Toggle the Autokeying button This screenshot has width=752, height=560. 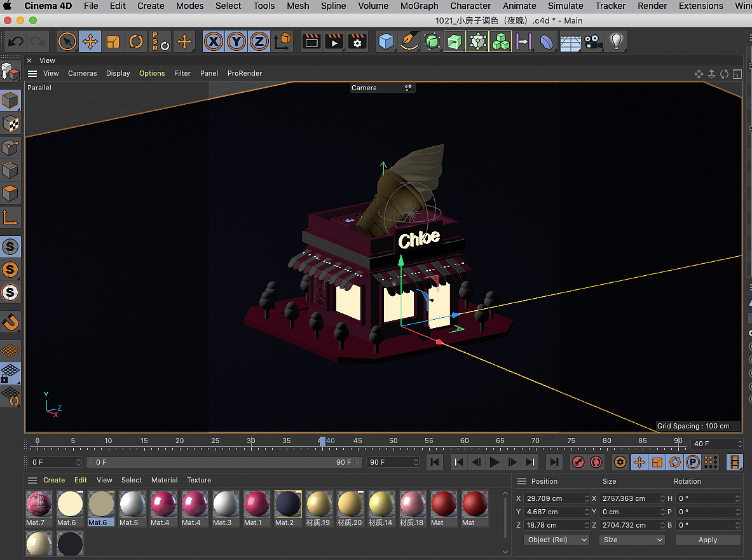[596, 462]
